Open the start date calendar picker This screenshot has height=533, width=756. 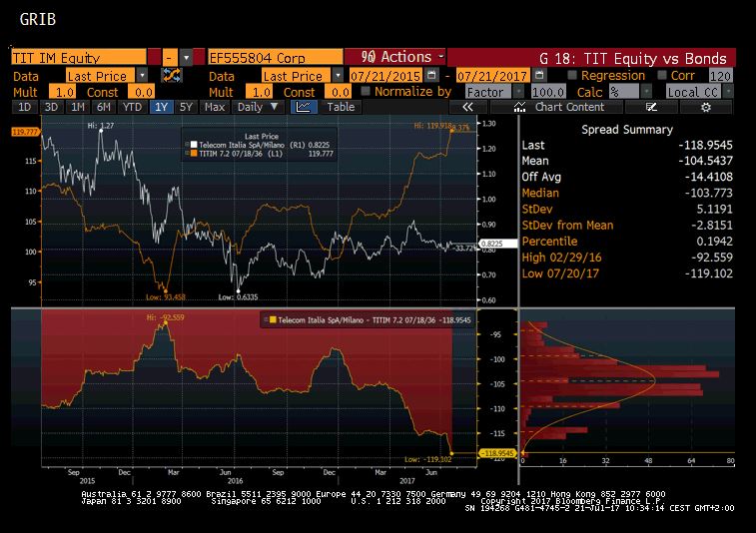coord(432,75)
